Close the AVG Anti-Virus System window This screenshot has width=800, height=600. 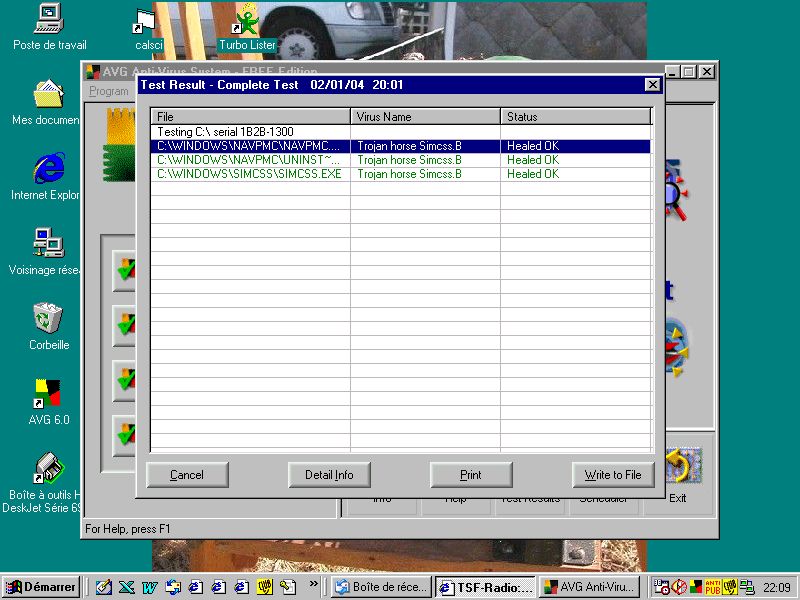click(x=707, y=72)
